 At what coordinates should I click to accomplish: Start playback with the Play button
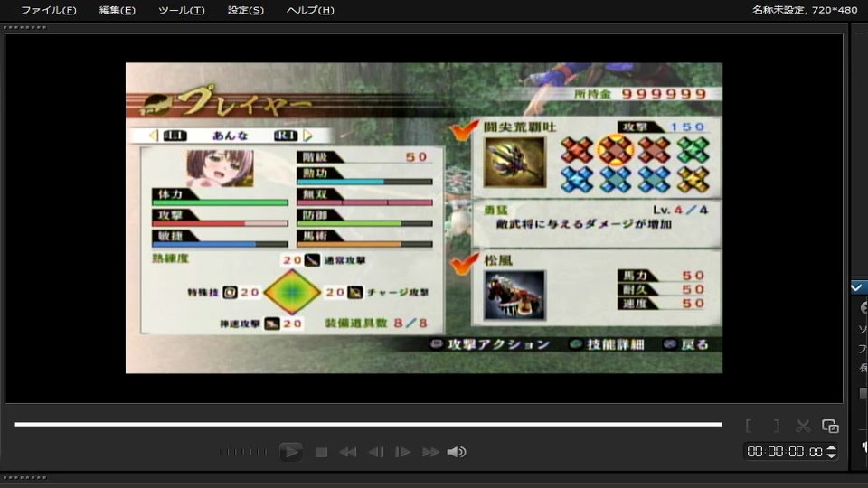point(290,452)
